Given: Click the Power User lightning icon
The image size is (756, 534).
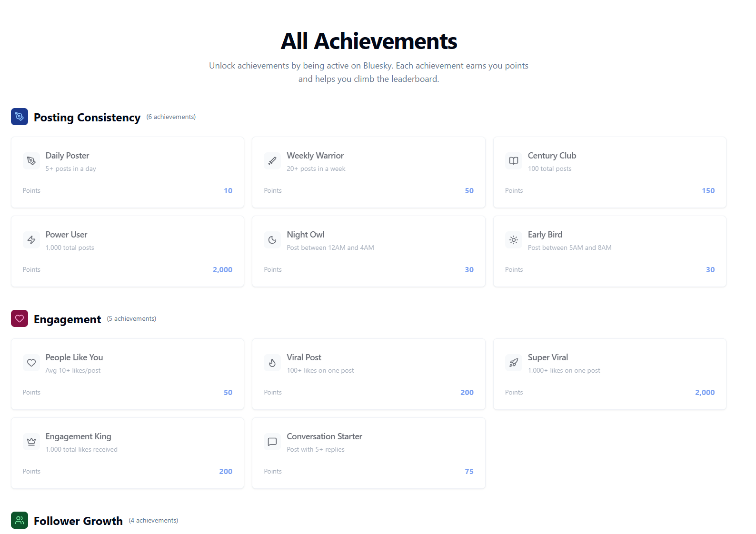Looking at the screenshot, I should coord(31,240).
